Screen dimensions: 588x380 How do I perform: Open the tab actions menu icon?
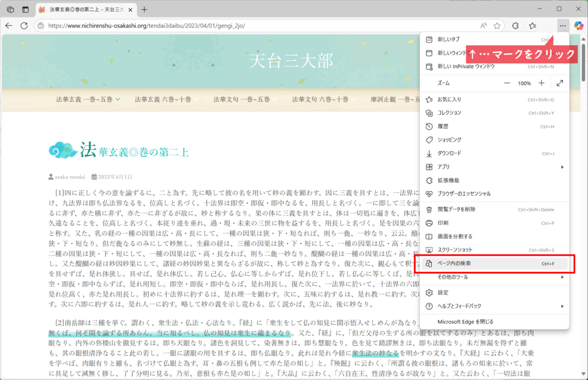click(25, 9)
